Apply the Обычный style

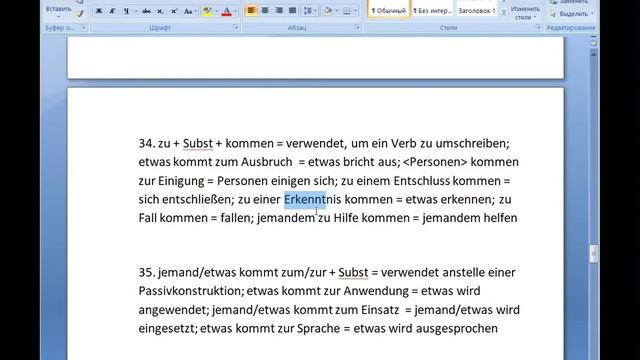(389, 10)
